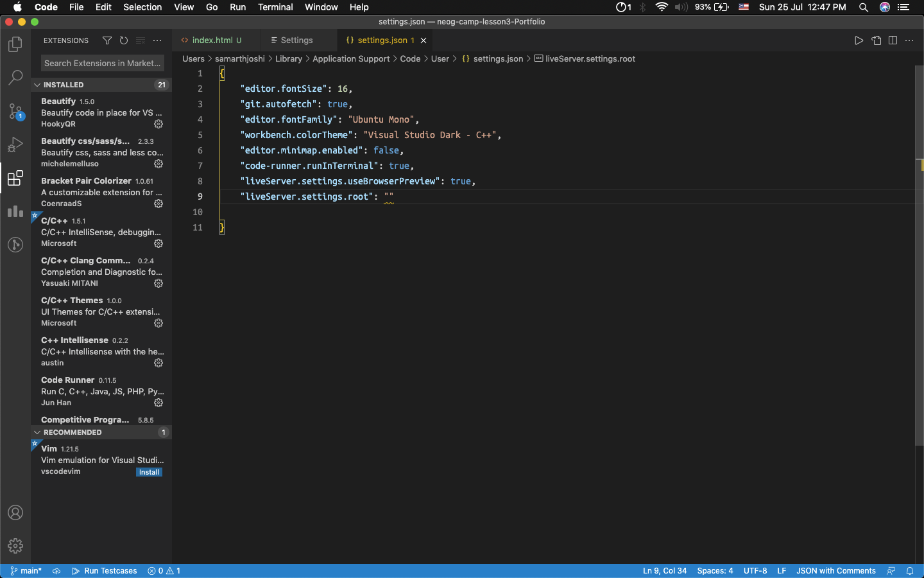
Task: Click the Search Extensions in Marketplace field
Action: 101,63
